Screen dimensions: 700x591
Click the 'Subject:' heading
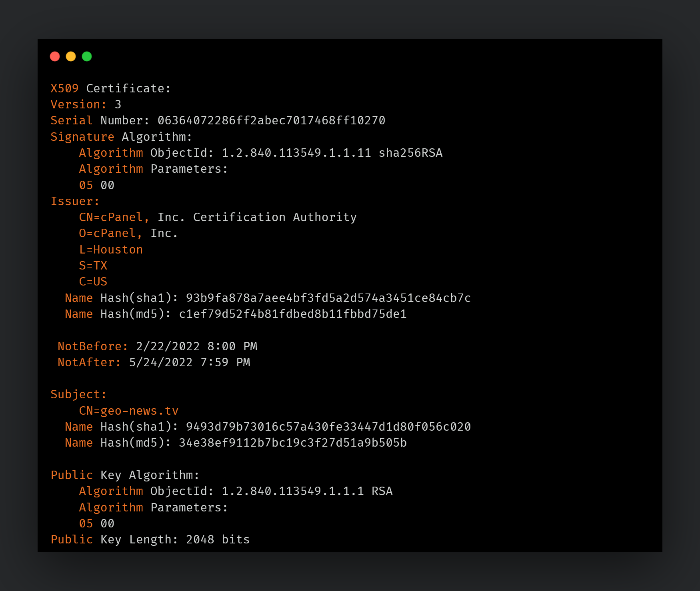point(78,394)
